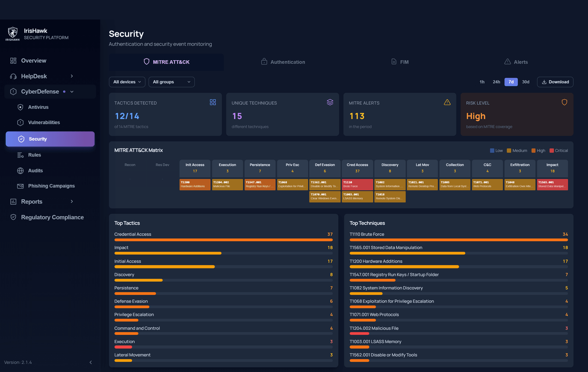Select the Init Access column header
The width and height of the screenshot is (588, 372).
pyautogui.click(x=195, y=168)
